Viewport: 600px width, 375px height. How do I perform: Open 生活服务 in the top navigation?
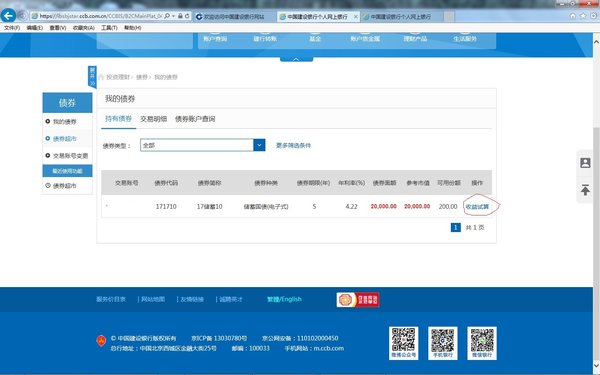pyautogui.click(x=465, y=39)
